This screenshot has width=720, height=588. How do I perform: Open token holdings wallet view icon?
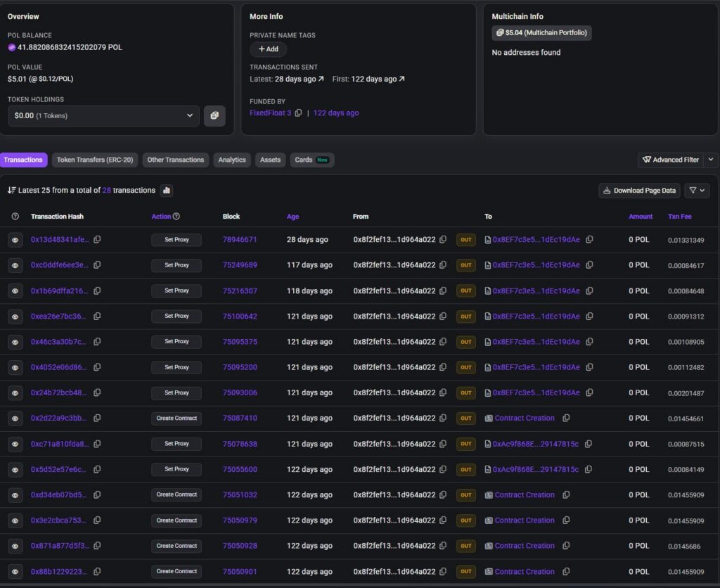point(214,116)
